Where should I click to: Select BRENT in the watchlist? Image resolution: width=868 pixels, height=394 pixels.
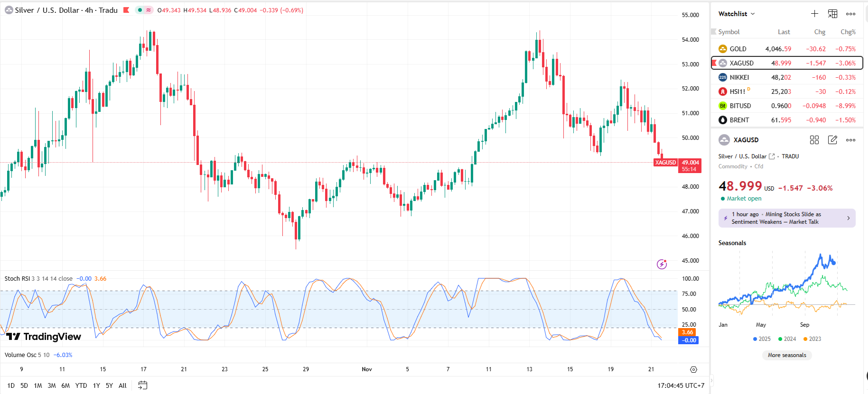pyautogui.click(x=739, y=120)
